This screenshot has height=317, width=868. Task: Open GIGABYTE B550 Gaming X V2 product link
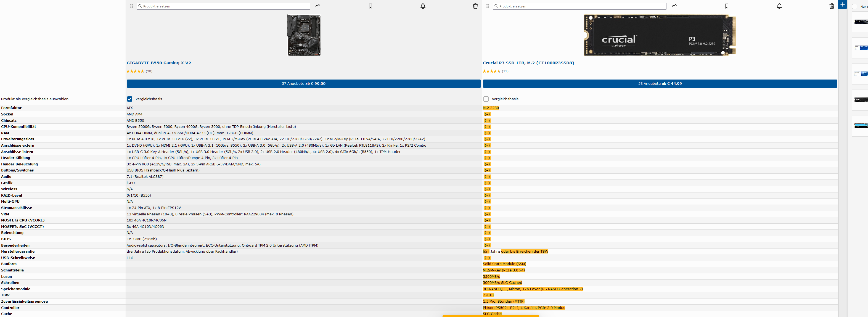[159, 63]
